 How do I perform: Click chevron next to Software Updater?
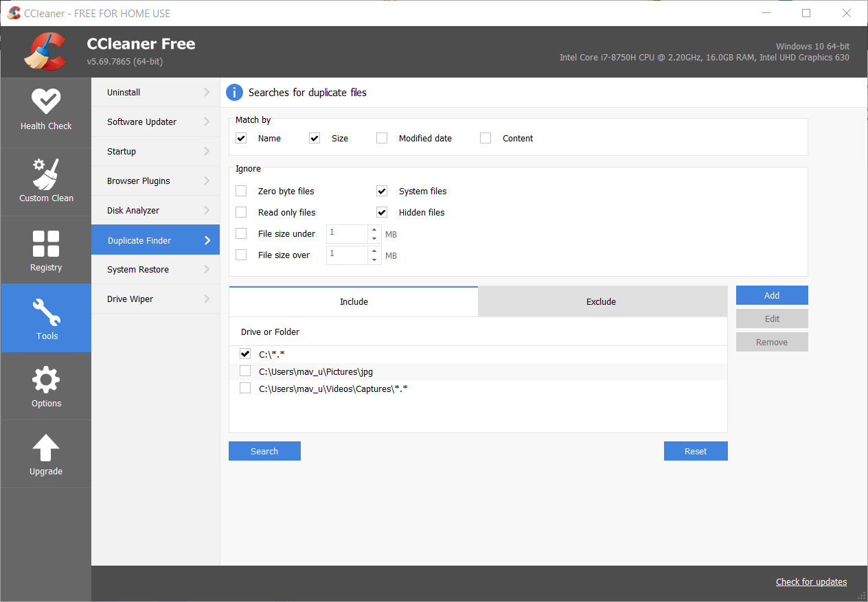click(x=207, y=121)
